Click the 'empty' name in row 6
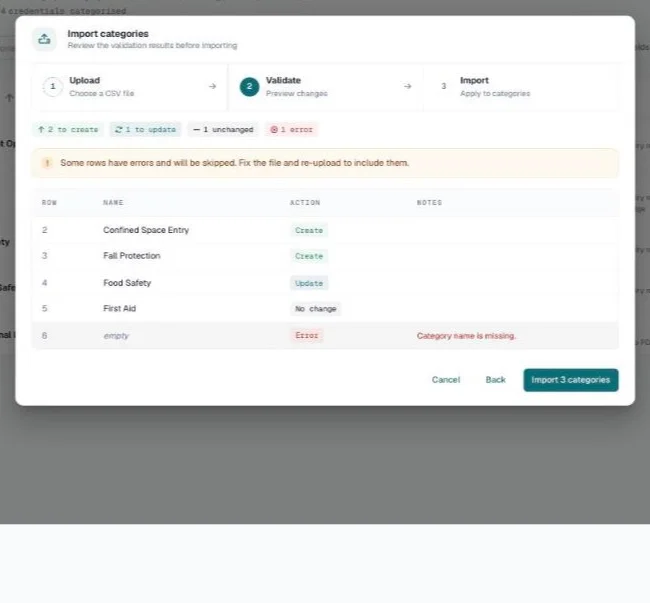The width and height of the screenshot is (650, 603). coord(116,336)
